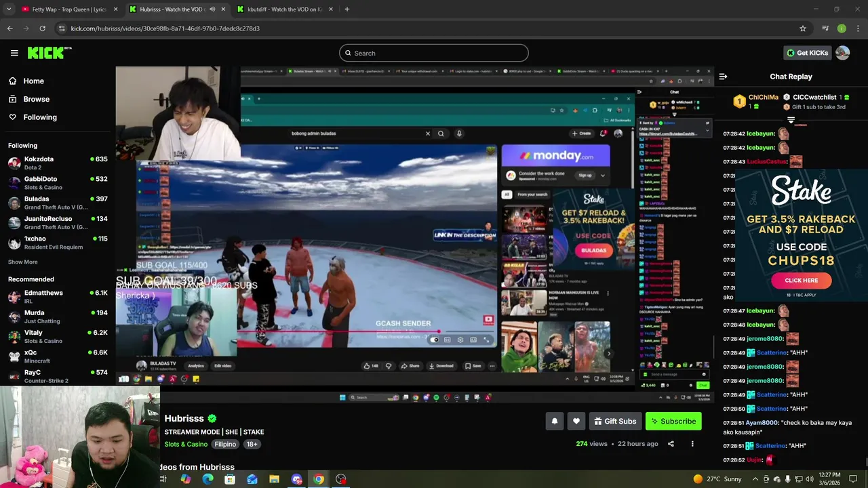This screenshot has width=868, height=488.
Task: Click the Hubrisss channel name
Action: point(184,418)
